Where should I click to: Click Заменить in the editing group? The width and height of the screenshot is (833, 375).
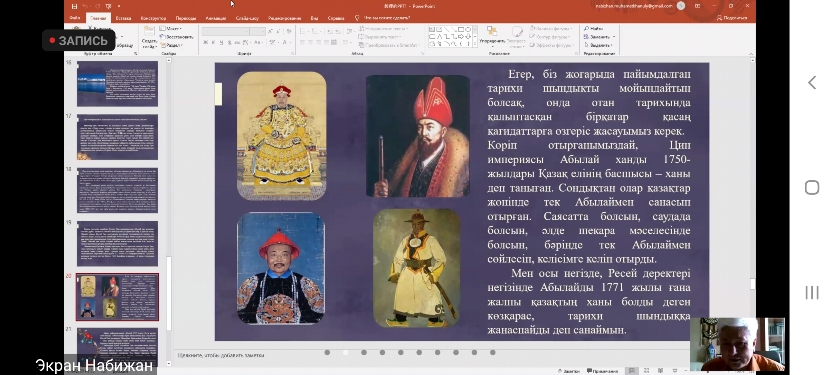point(599,37)
